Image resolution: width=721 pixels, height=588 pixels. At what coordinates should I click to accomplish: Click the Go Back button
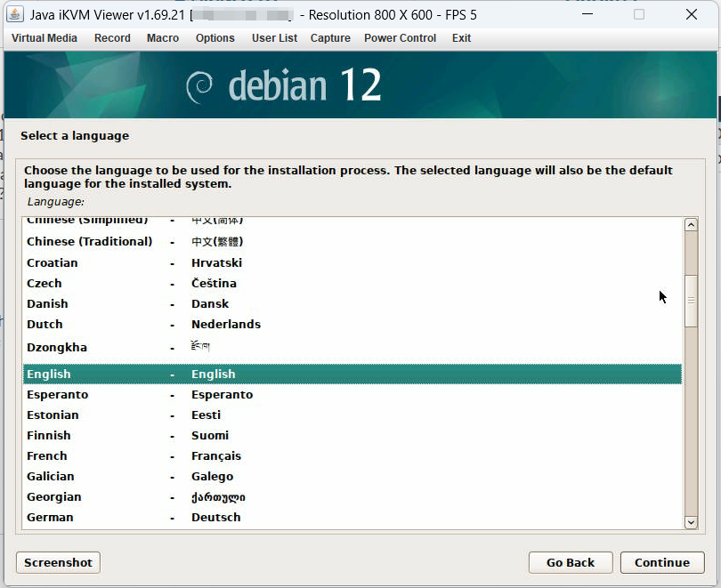(x=571, y=563)
